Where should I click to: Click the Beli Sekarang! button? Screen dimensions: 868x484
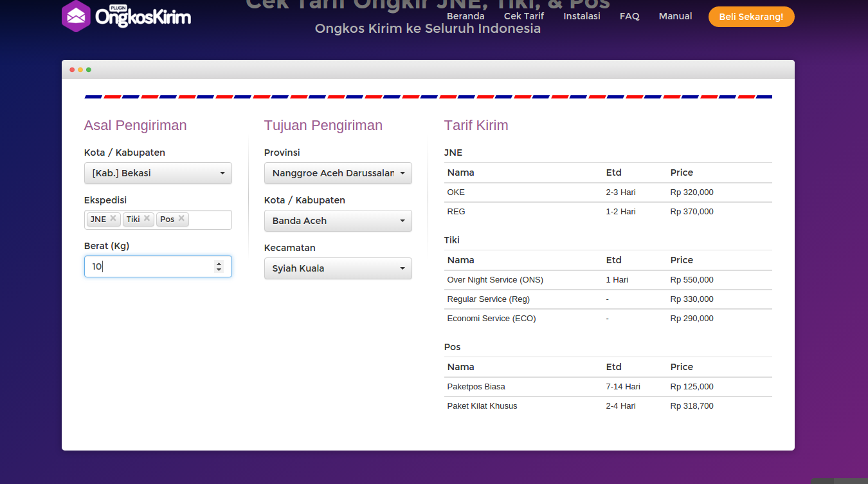click(751, 17)
